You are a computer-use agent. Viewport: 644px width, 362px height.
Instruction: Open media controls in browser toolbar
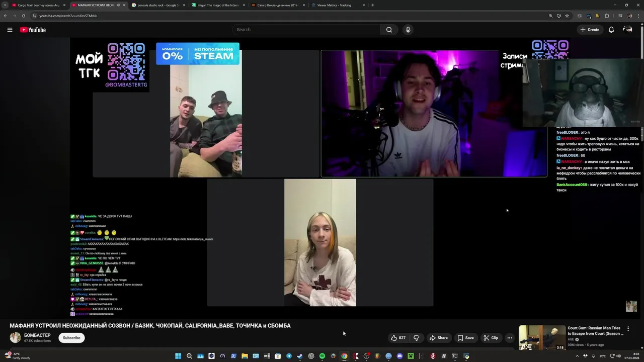[620, 16]
